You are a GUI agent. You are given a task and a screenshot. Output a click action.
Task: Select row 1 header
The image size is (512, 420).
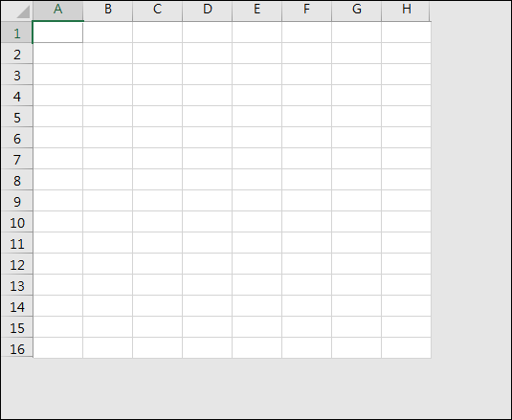coord(17,33)
